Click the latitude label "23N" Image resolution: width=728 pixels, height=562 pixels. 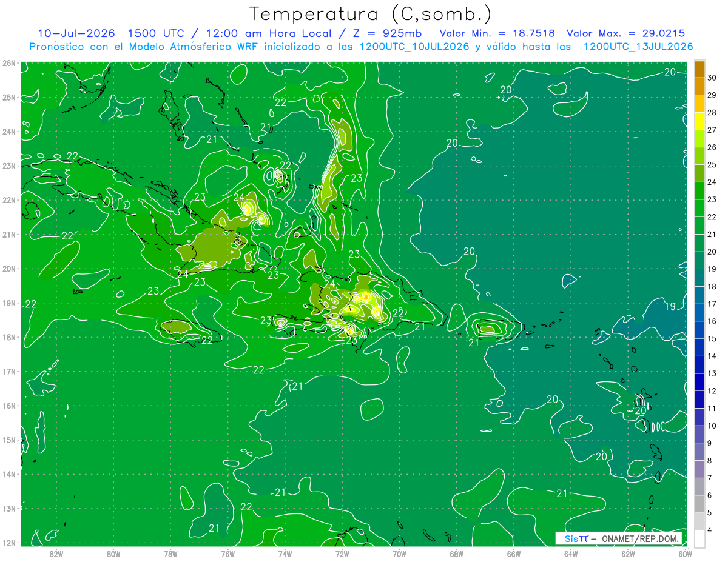8,166
